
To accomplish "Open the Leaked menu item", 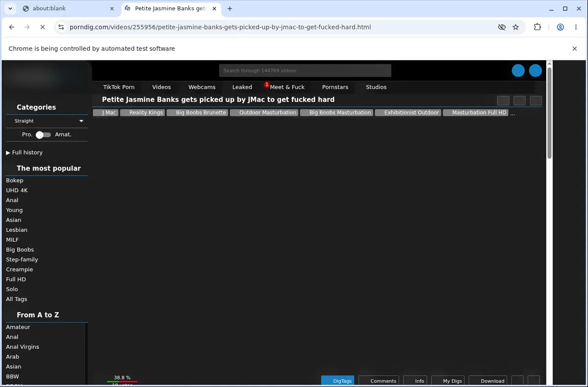I will tap(242, 87).
